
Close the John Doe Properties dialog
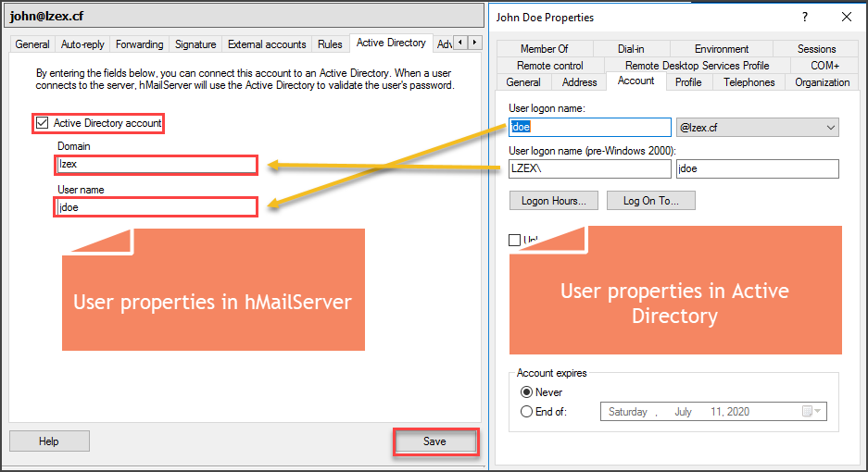[x=847, y=18]
